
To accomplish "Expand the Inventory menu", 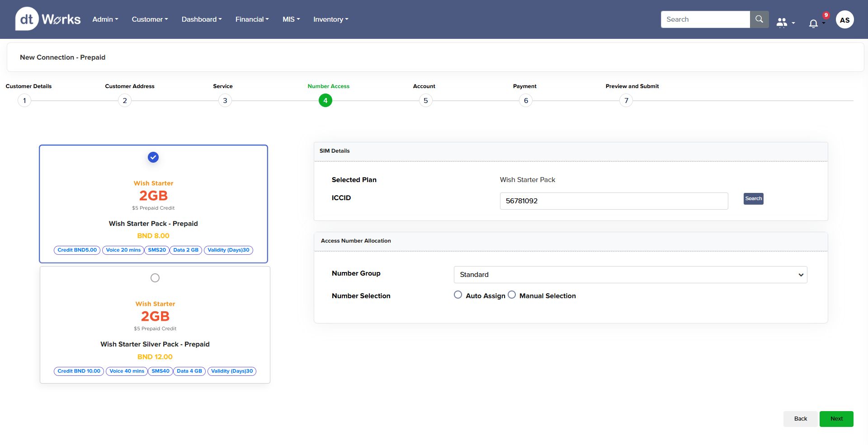I will click(331, 19).
